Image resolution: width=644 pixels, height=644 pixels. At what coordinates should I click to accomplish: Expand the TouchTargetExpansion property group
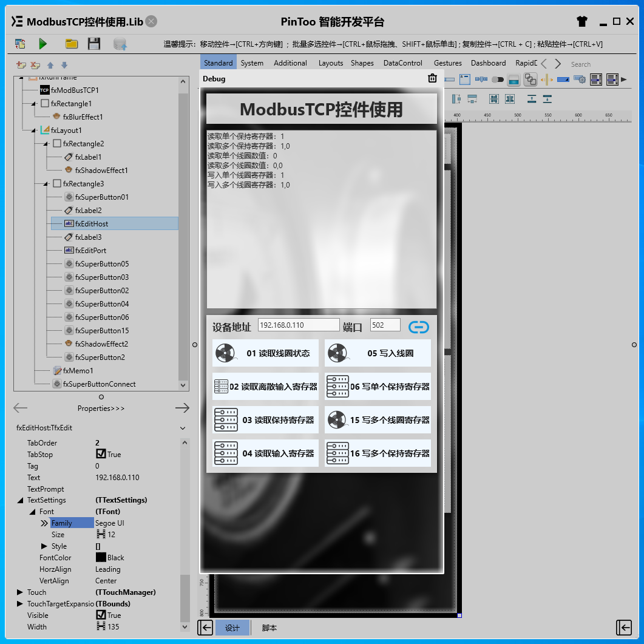pyautogui.click(x=19, y=604)
